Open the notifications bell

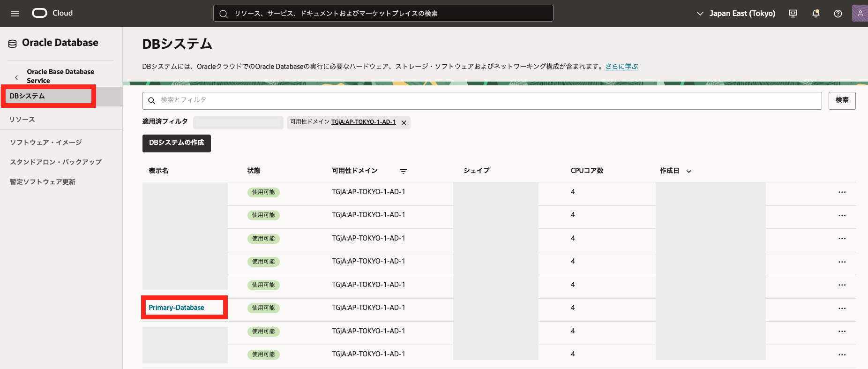click(x=816, y=14)
